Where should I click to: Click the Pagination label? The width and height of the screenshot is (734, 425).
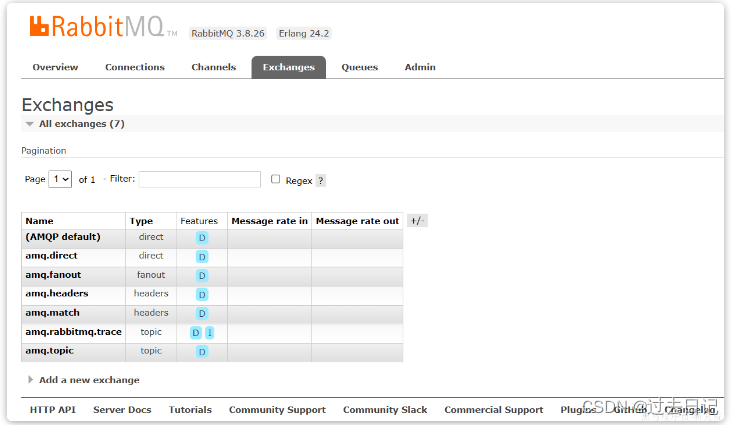point(44,151)
